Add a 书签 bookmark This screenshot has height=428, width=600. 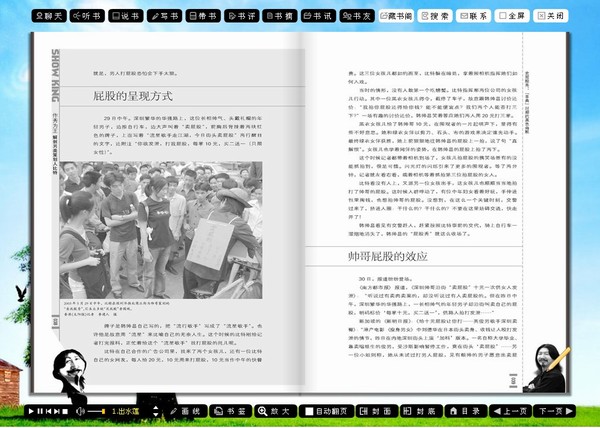point(231,411)
